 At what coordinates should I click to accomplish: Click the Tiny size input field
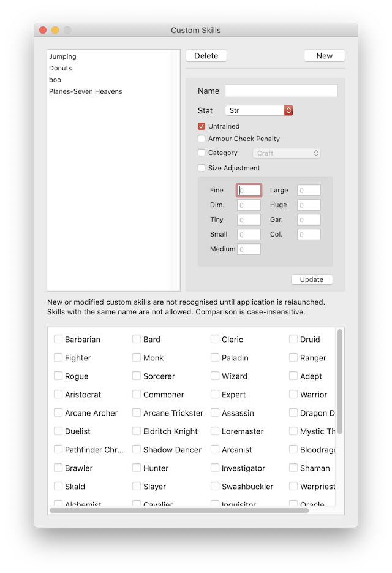tap(249, 219)
